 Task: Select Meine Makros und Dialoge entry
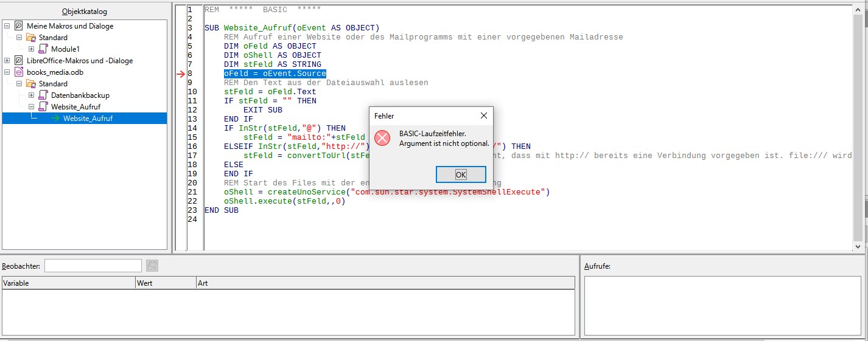point(70,26)
